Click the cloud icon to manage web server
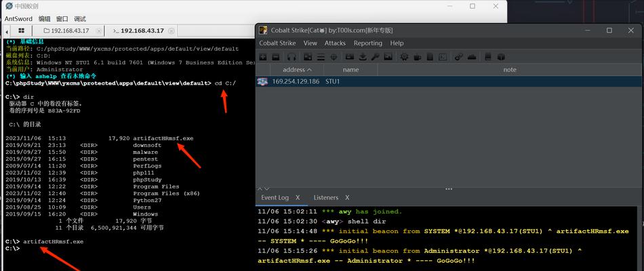Image resolution: width=644 pixels, height=271 pixels. point(472,57)
